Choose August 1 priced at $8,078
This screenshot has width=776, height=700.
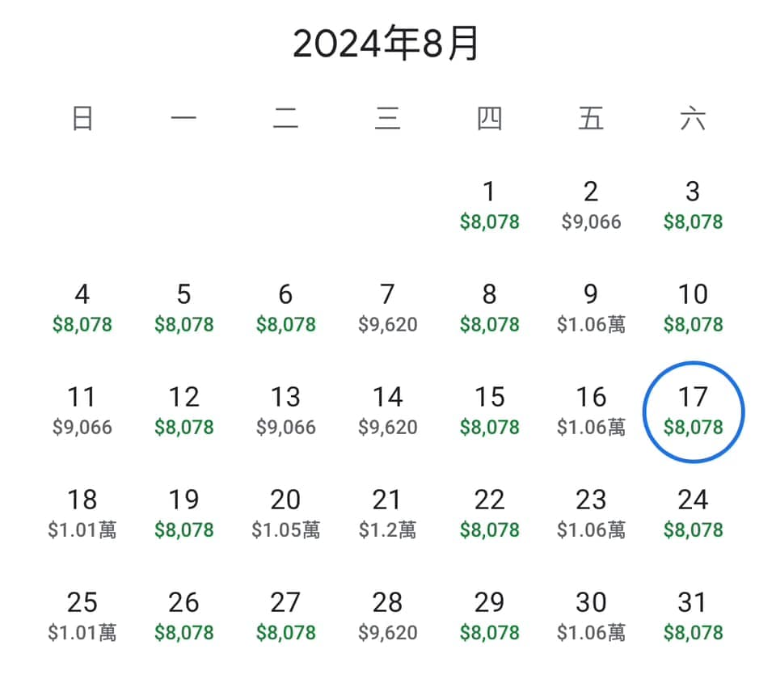(x=489, y=206)
